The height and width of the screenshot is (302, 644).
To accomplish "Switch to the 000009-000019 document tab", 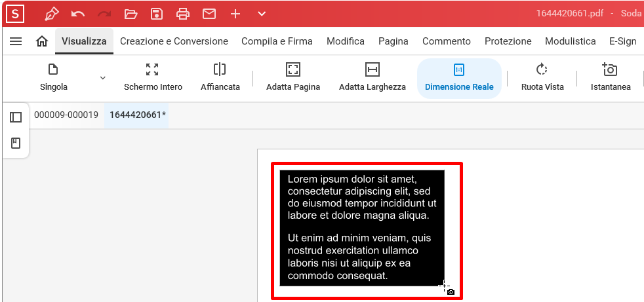I will (66, 115).
